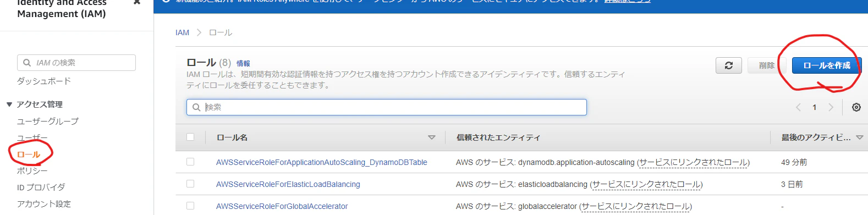Click the ロールを作成 button
Viewport: 868px width, 215px height.
[x=827, y=65]
